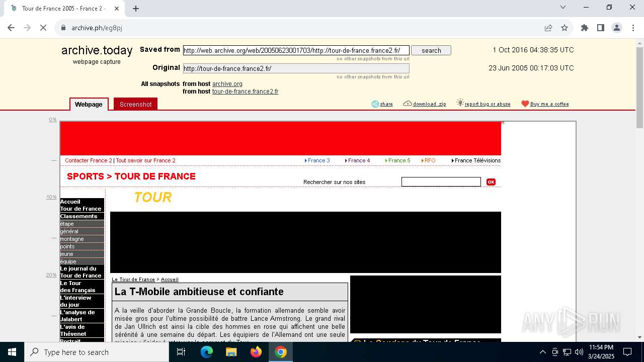
Task: Open L'analyse de Jalabert
Action: (82, 316)
